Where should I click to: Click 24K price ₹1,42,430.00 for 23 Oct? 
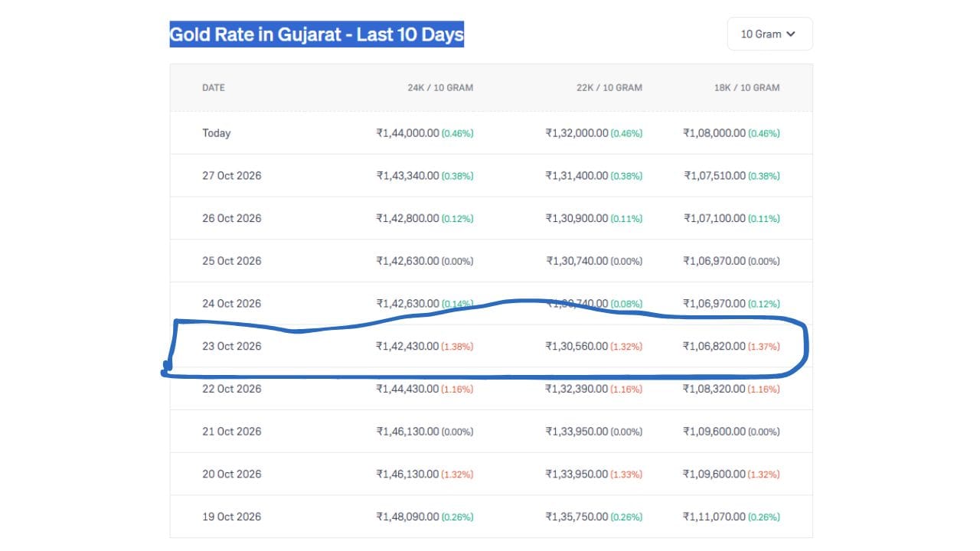(x=407, y=346)
